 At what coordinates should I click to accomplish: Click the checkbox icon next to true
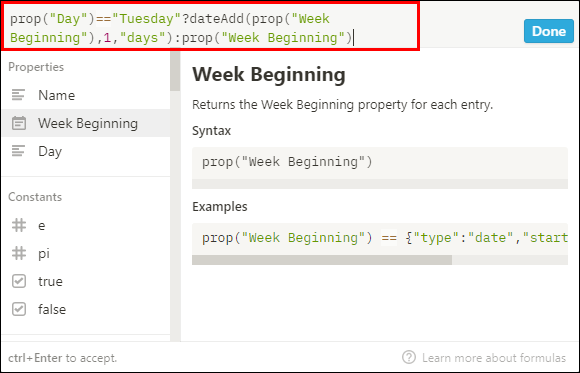tap(19, 281)
